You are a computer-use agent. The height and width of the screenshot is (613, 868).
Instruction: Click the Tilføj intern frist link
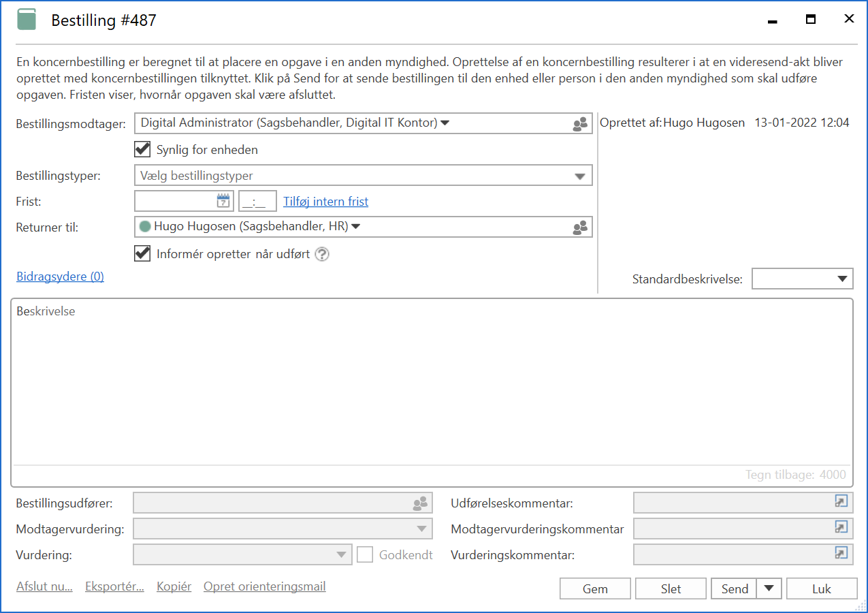tap(325, 202)
